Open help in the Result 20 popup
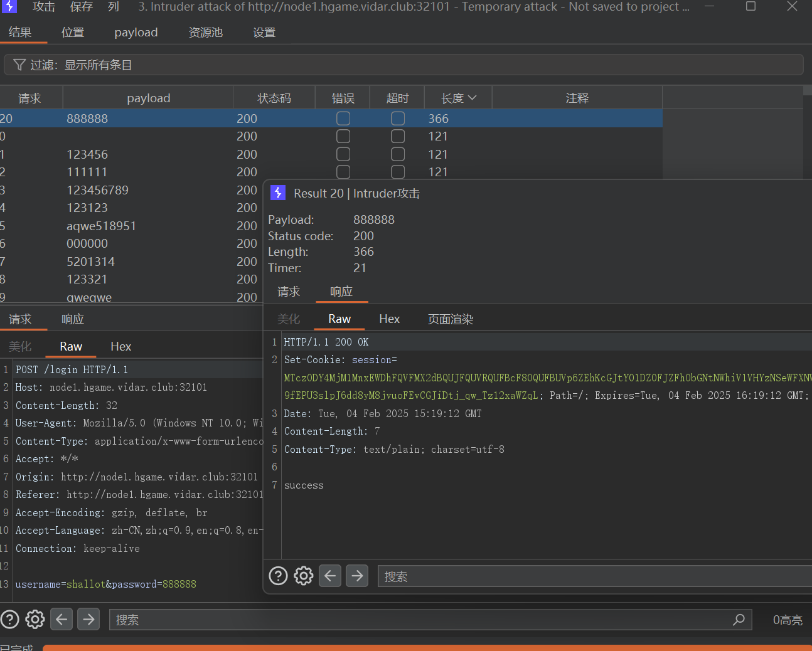The height and width of the screenshot is (651, 812). (x=278, y=576)
